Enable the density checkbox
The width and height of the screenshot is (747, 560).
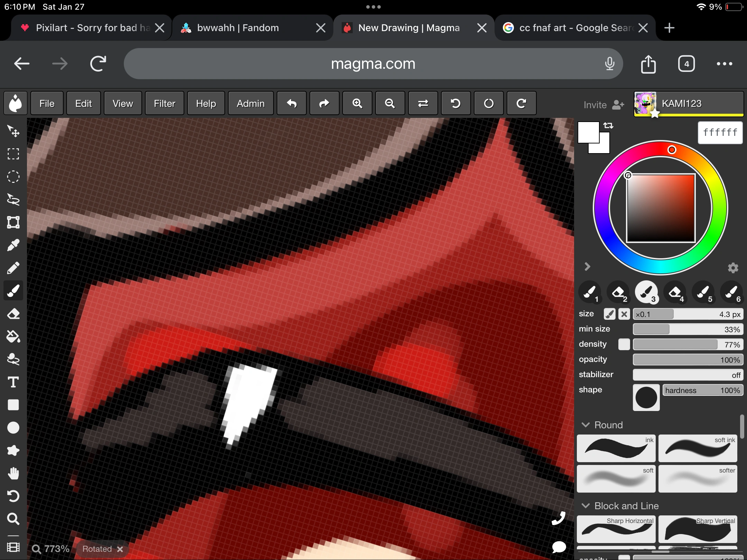[x=624, y=344]
